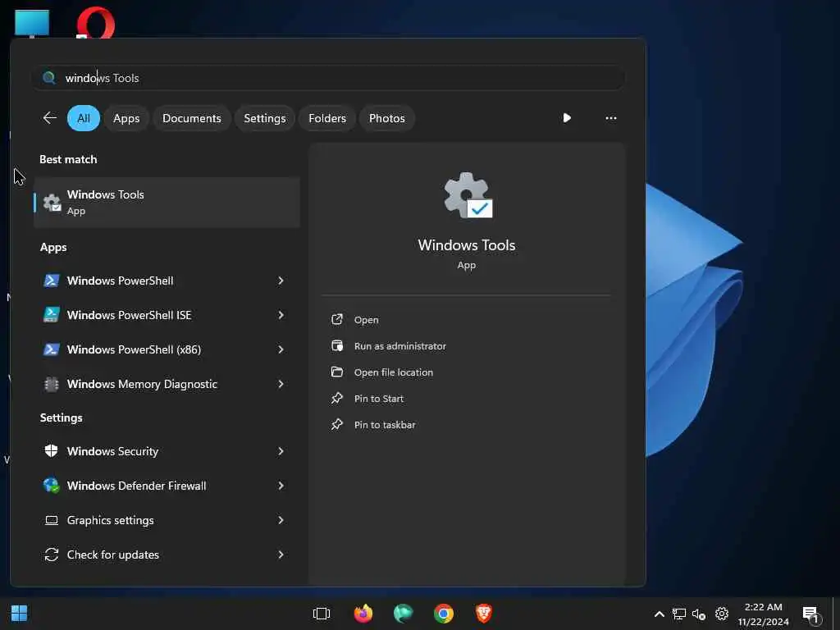Screen dimensions: 840x630
Task: Click the Windows Defender Firewall globe icon
Action: pyautogui.click(x=52, y=486)
